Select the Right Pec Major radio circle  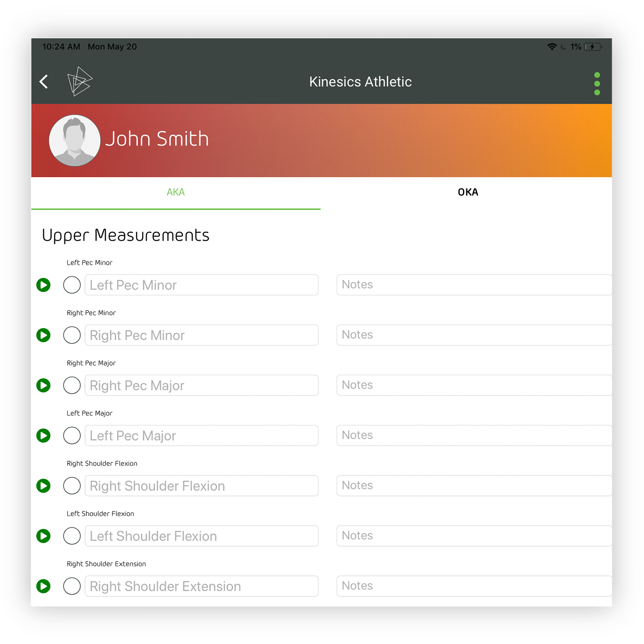click(72, 385)
